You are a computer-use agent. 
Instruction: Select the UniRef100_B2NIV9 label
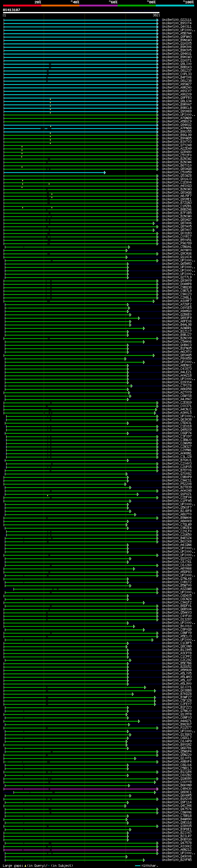pyautogui.click(x=177, y=338)
